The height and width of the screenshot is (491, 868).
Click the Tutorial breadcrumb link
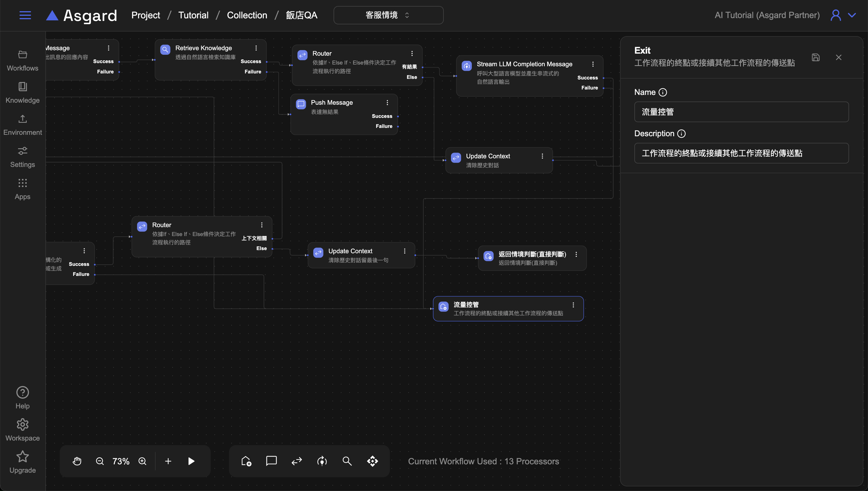193,15
